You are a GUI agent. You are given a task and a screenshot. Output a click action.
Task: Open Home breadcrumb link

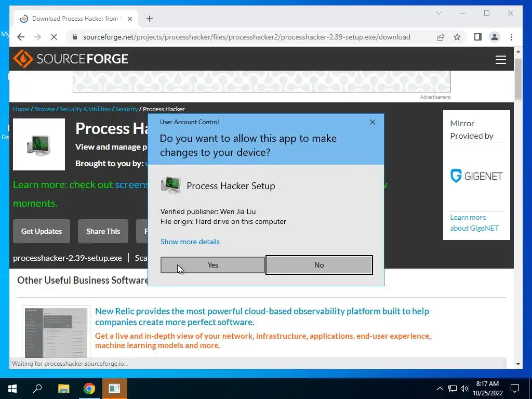click(21, 109)
